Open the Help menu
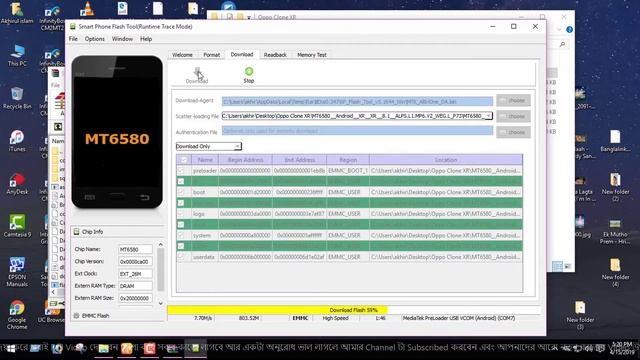 pyautogui.click(x=146, y=39)
